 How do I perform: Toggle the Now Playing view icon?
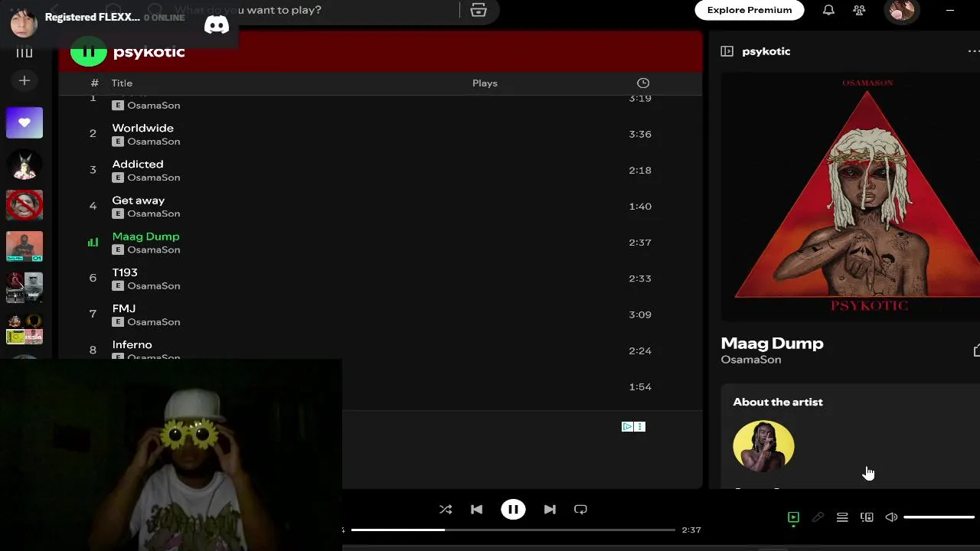pyautogui.click(x=793, y=517)
